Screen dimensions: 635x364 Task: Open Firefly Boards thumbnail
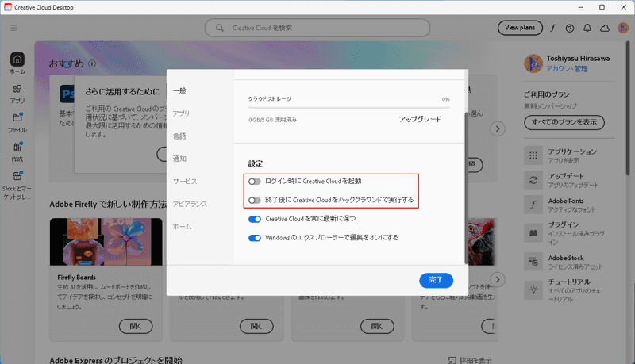106,242
